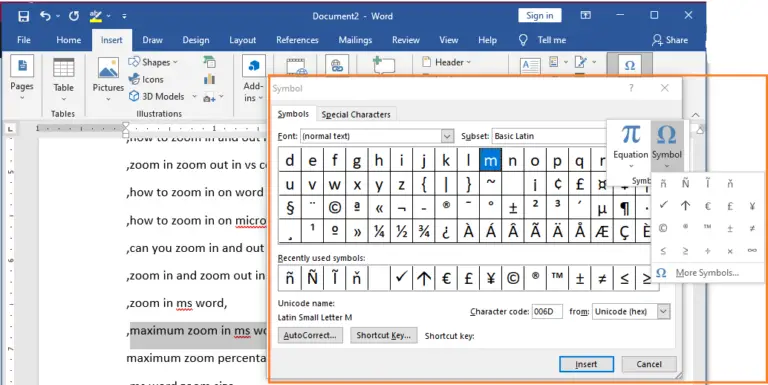Open the Design ribbon tab
This screenshot has width=768, height=385.
pos(196,40)
